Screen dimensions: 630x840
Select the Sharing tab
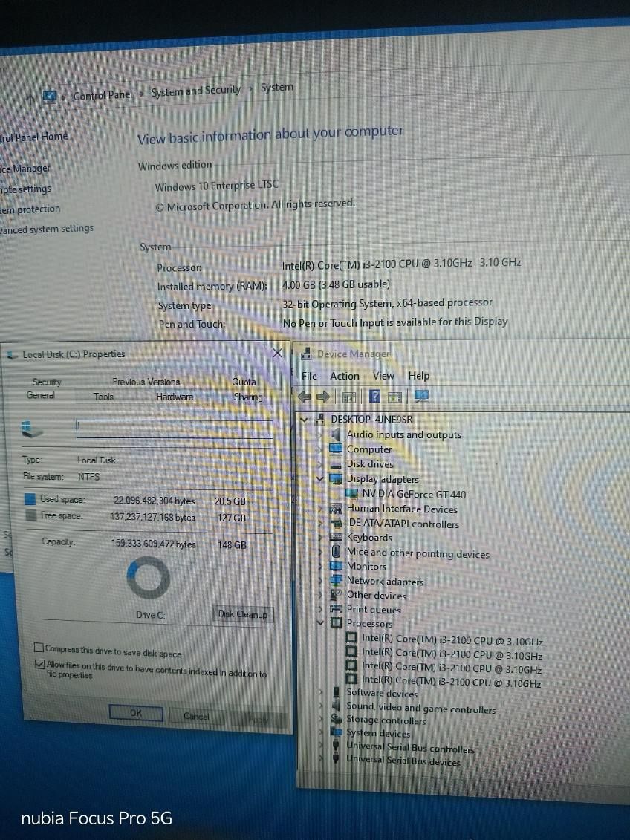[x=248, y=397]
